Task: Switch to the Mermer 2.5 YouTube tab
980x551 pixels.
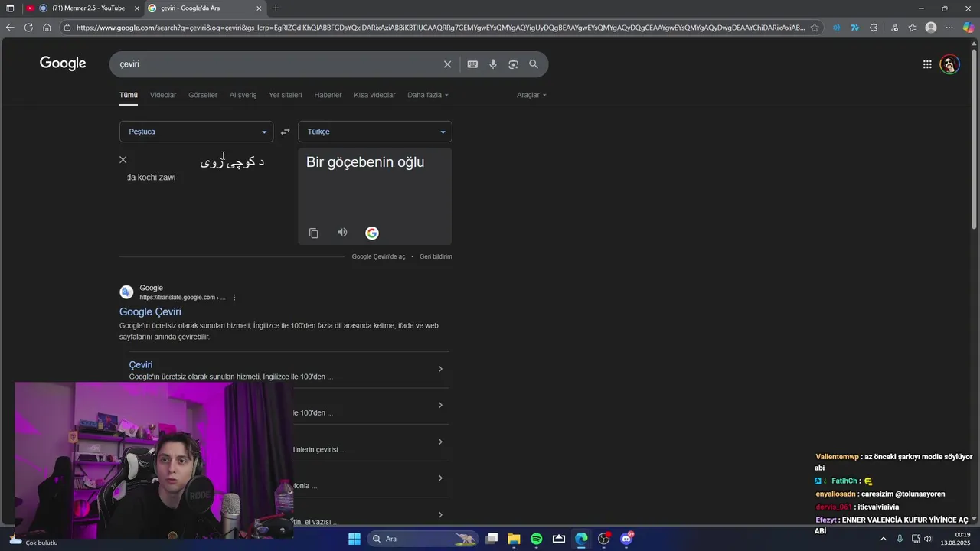Action: click(x=81, y=8)
